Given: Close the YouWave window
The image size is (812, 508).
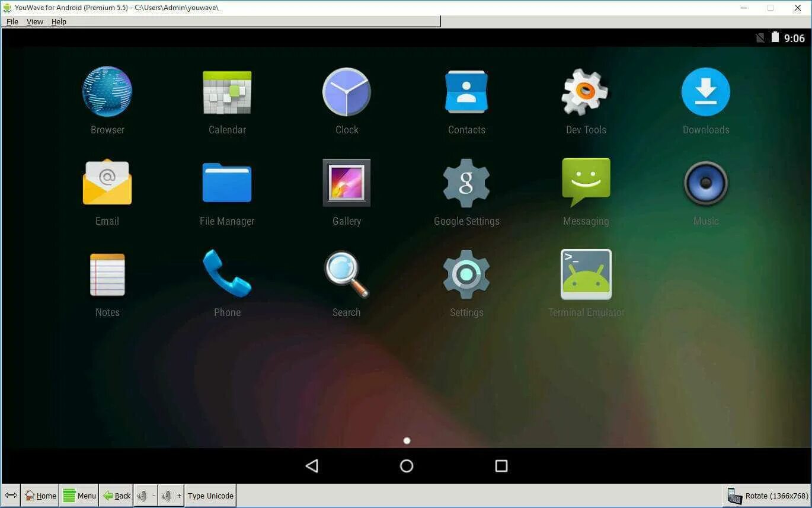Looking at the screenshot, I should pos(798,8).
